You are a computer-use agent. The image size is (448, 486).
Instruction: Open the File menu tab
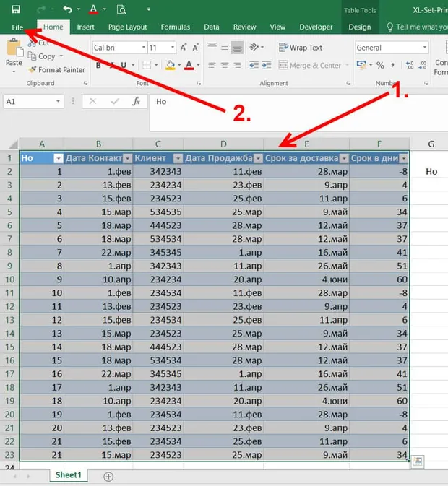click(x=17, y=27)
